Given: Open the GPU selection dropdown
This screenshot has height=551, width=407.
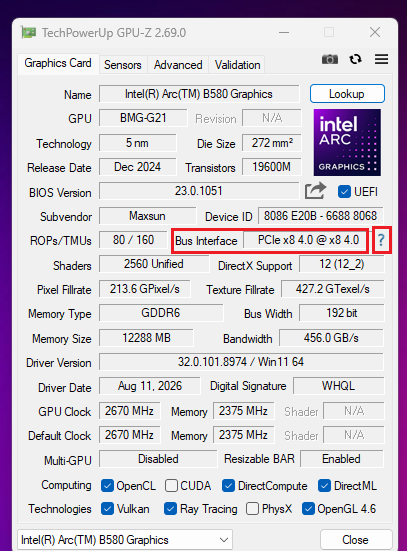Looking at the screenshot, I should [x=125, y=539].
